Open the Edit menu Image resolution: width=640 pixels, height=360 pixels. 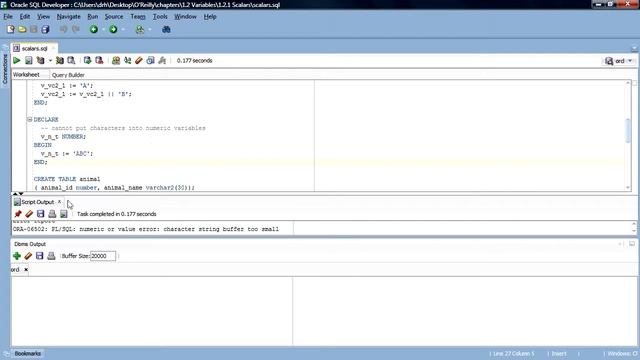pos(25,17)
